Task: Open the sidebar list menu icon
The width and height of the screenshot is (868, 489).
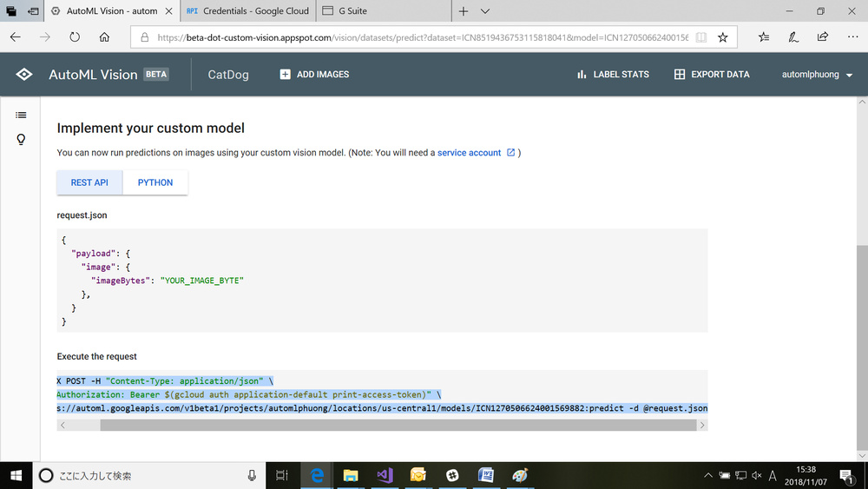Action: [x=21, y=115]
